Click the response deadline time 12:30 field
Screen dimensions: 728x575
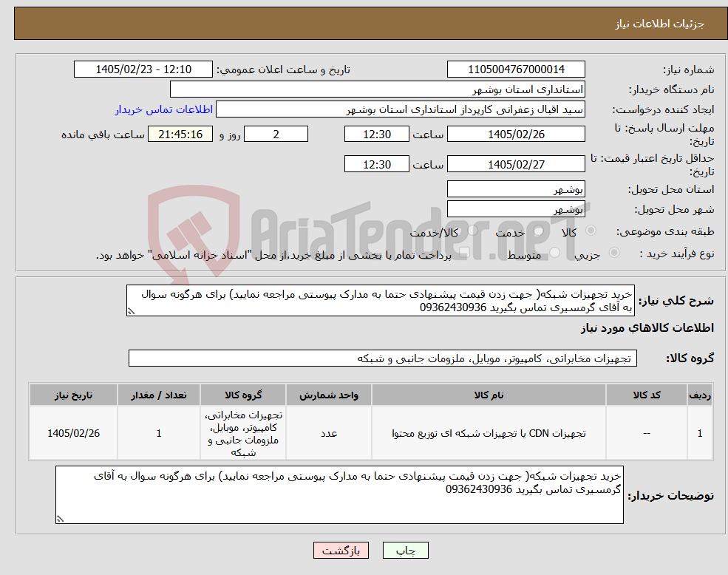coord(376,135)
